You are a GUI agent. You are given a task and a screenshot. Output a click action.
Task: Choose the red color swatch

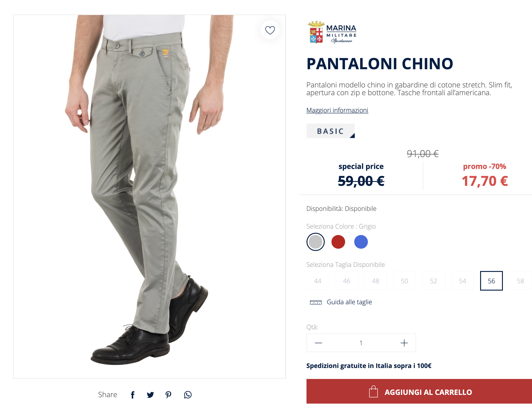point(338,242)
